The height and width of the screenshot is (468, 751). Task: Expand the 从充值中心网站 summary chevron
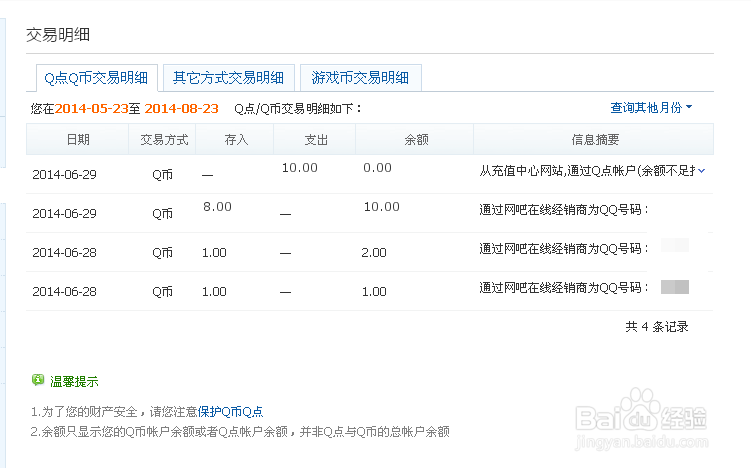coord(702,171)
